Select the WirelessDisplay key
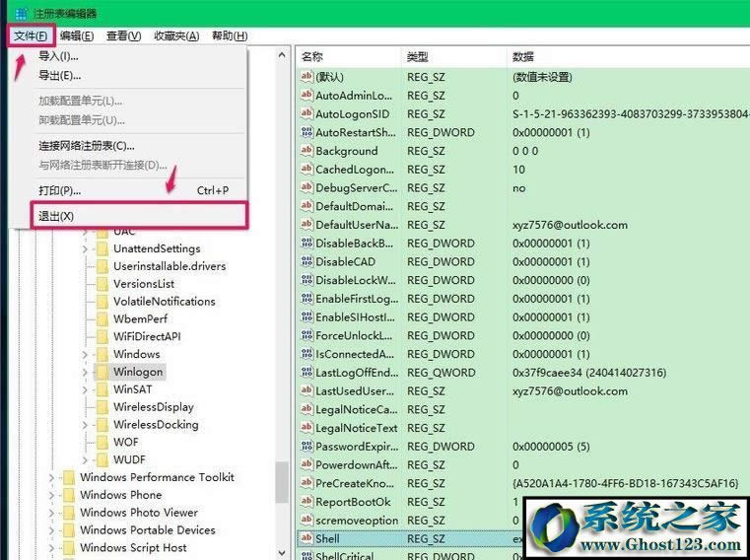 click(154, 407)
